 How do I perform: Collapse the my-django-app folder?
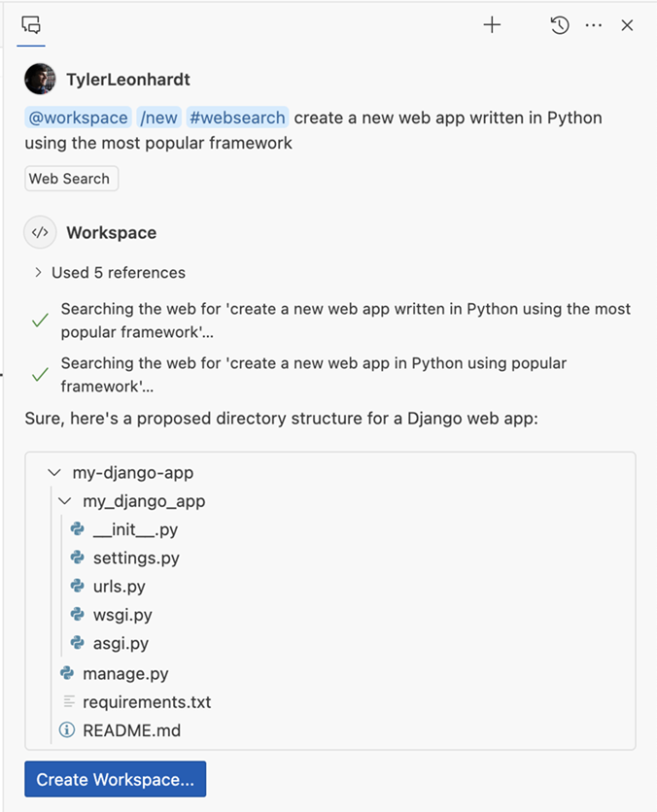pyautogui.click(x=54, y=472)
